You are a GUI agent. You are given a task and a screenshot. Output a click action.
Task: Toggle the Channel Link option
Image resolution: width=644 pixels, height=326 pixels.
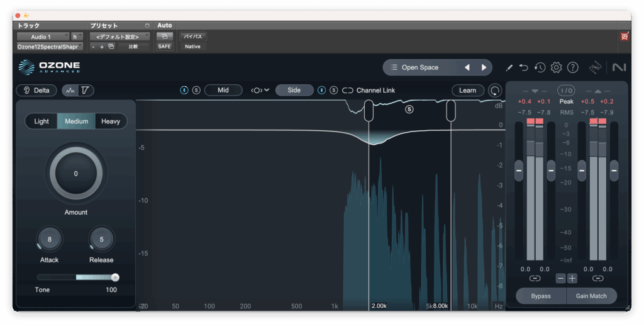pyautogui.click(x=348, y=91)
